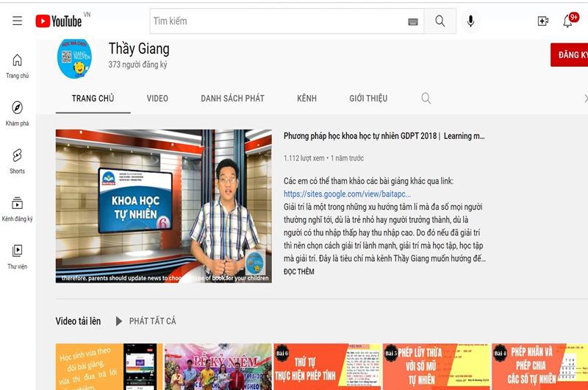The height and width of the screenshot is (390, 588).
Task: Go to Shorts in sidebar
Action: click(x=17, y=160)
